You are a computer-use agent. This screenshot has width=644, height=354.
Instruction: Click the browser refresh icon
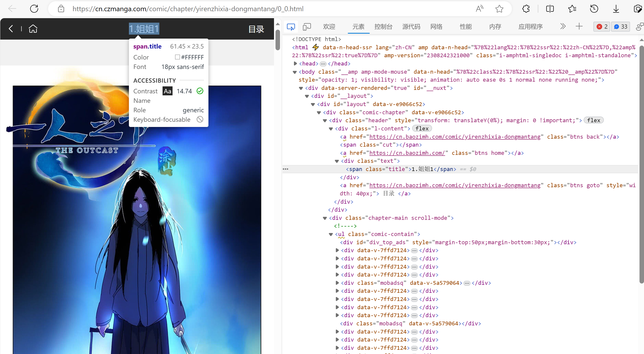[34, 9]
